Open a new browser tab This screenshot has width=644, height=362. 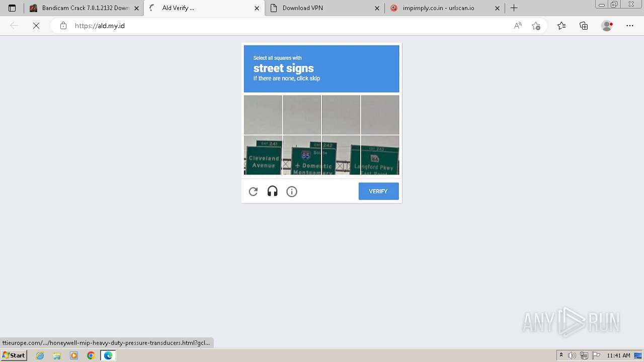[514, 8]
